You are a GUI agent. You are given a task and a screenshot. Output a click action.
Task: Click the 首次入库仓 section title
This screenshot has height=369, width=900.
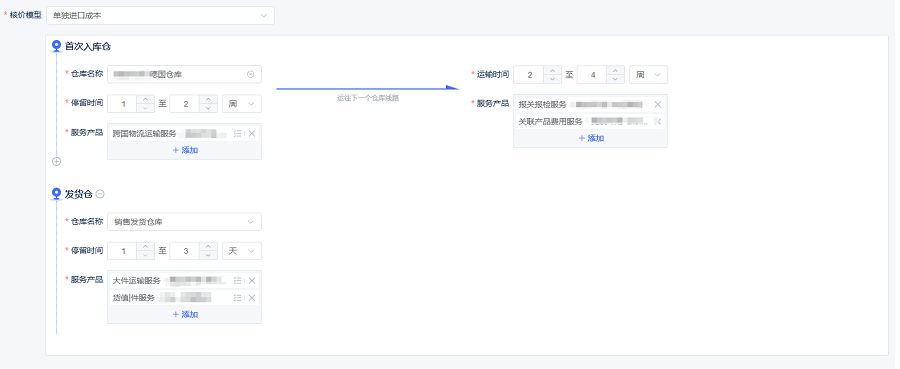point(88,46)
